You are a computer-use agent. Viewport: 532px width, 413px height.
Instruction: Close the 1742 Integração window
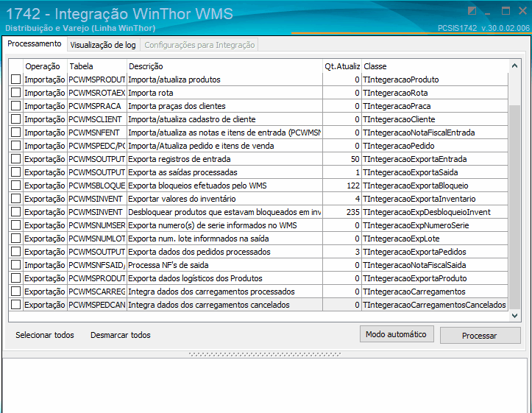522,11
